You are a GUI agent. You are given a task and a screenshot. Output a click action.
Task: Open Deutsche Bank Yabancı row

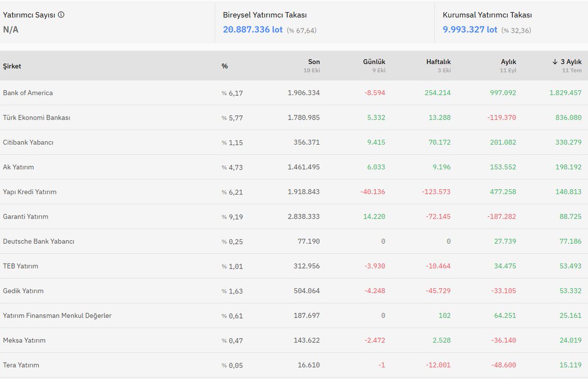294,241
